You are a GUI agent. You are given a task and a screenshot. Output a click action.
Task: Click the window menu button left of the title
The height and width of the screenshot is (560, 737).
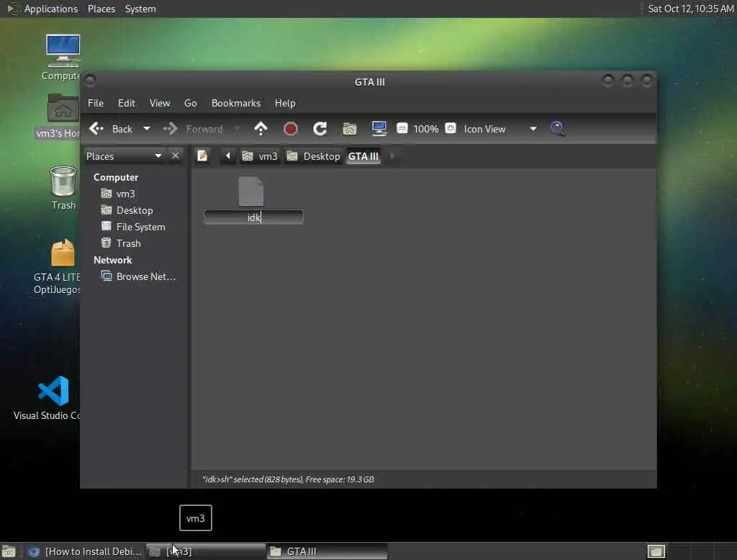[x=90, y=81]
